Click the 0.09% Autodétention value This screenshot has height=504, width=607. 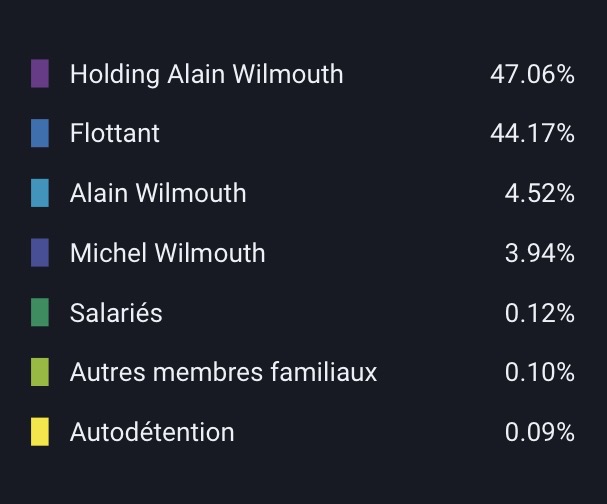(539, 432)
